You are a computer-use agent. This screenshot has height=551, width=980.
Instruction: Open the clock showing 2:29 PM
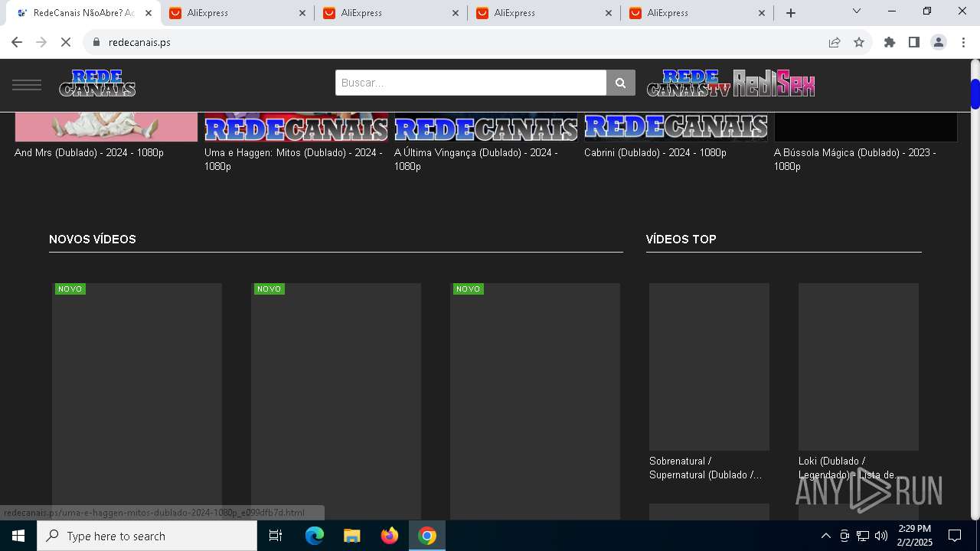[x=914, y=536]
